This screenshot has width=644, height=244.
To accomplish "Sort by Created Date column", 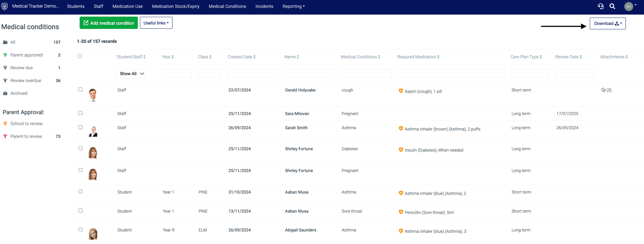I will point(255,57).
